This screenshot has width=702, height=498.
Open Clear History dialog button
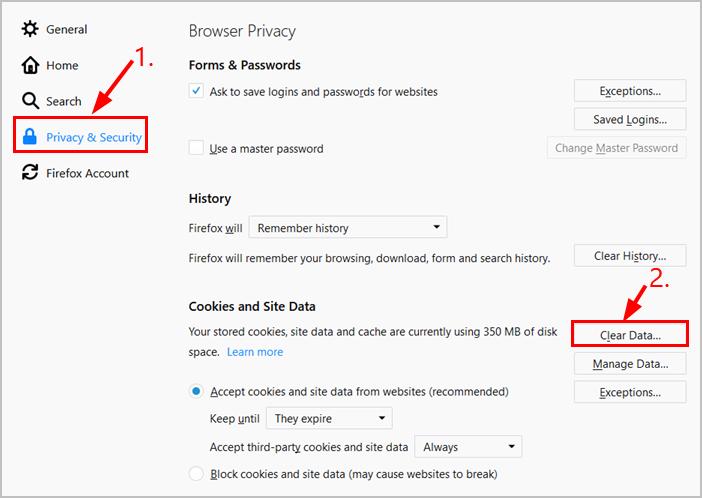click(630, 256)
